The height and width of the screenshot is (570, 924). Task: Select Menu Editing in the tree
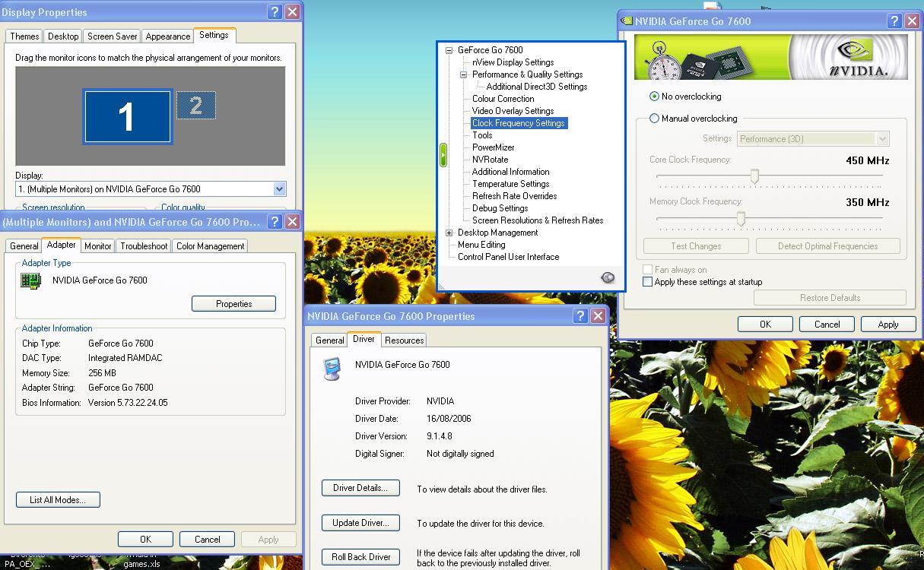[x=481, y=245]
